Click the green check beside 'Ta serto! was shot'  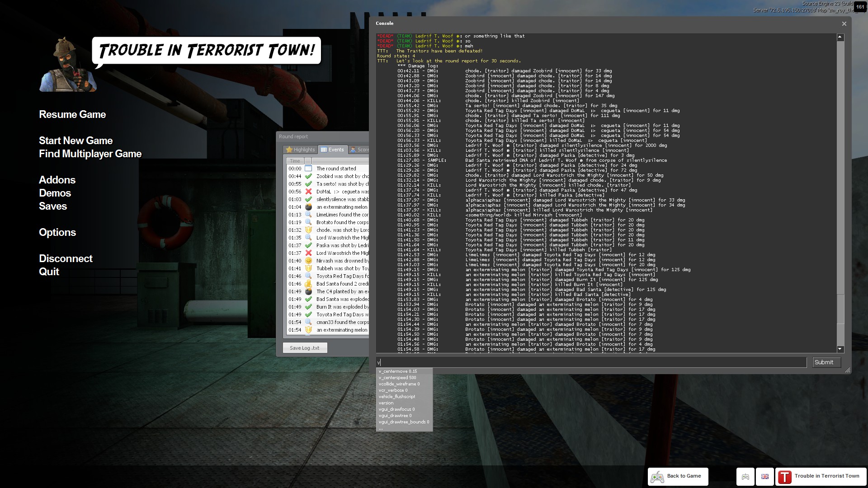pyautogui.click(x=308, y=184)
